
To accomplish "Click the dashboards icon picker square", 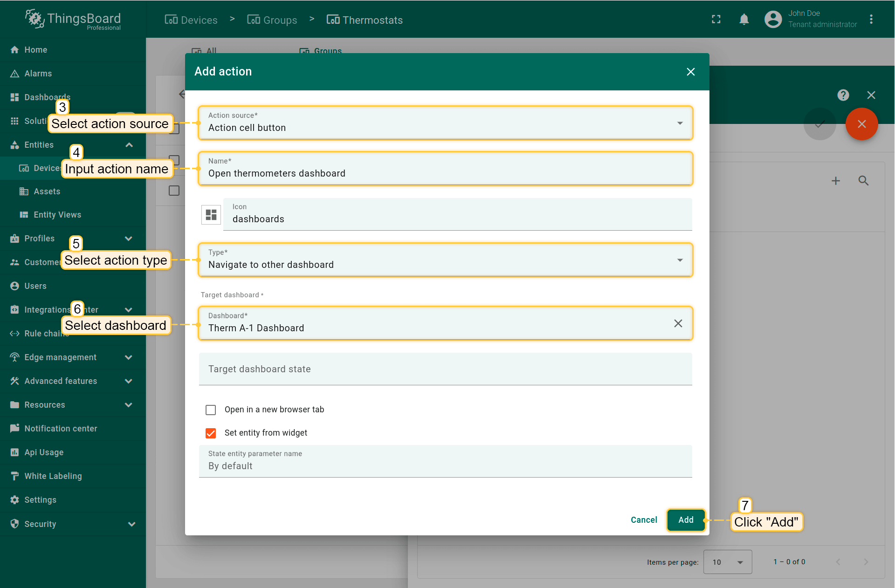I will (211, 215).
